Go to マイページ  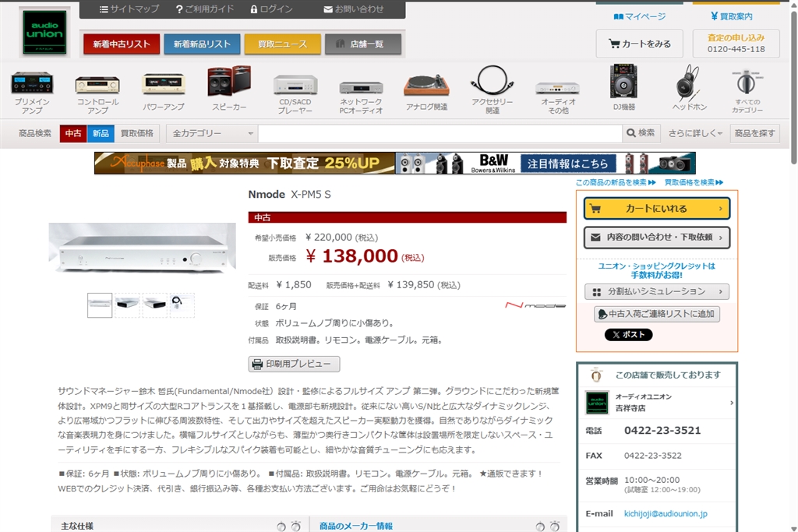pyautogui.click(x=639, y=16)
